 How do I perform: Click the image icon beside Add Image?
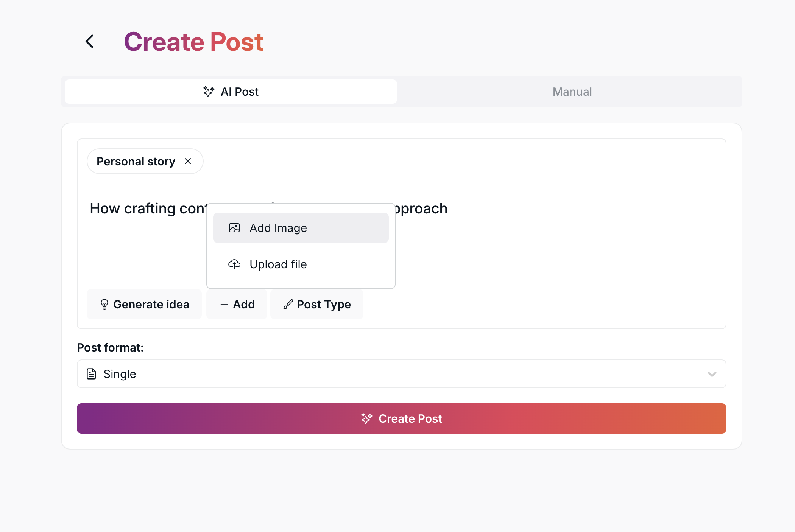coord(234,228)
